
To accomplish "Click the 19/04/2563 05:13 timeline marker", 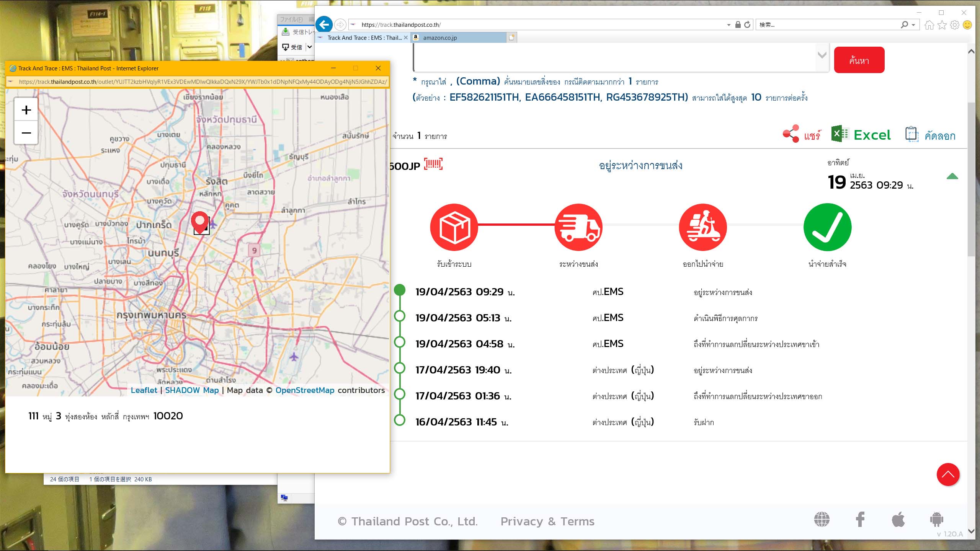I will [x=400, y=316].
